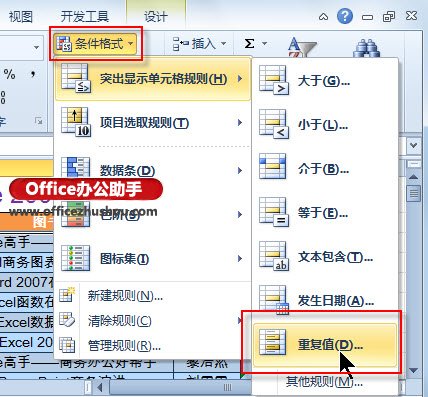Open the 插入 dropdown arrow
The width and height of the screenshot is (428, 397).
coord(223,44)
